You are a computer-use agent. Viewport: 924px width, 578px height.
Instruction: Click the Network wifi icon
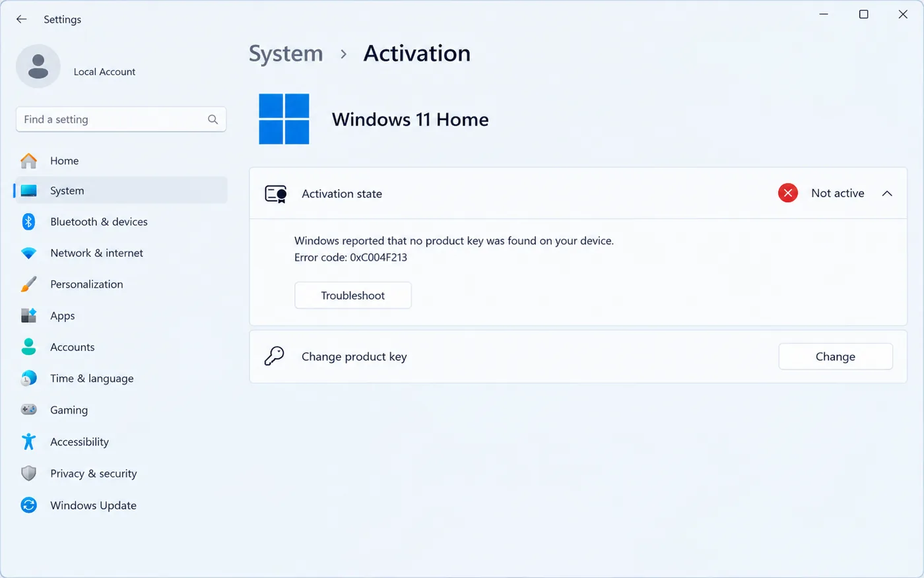(x=28, y=253)
